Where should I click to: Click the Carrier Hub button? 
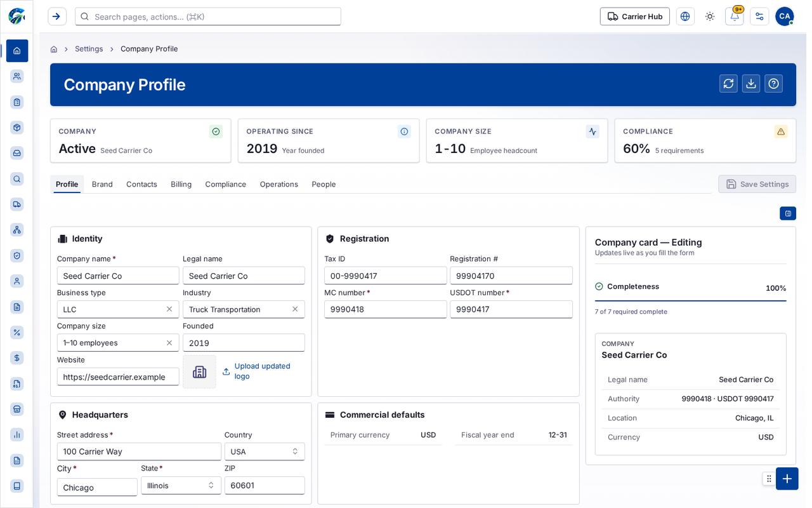[635, 17]
